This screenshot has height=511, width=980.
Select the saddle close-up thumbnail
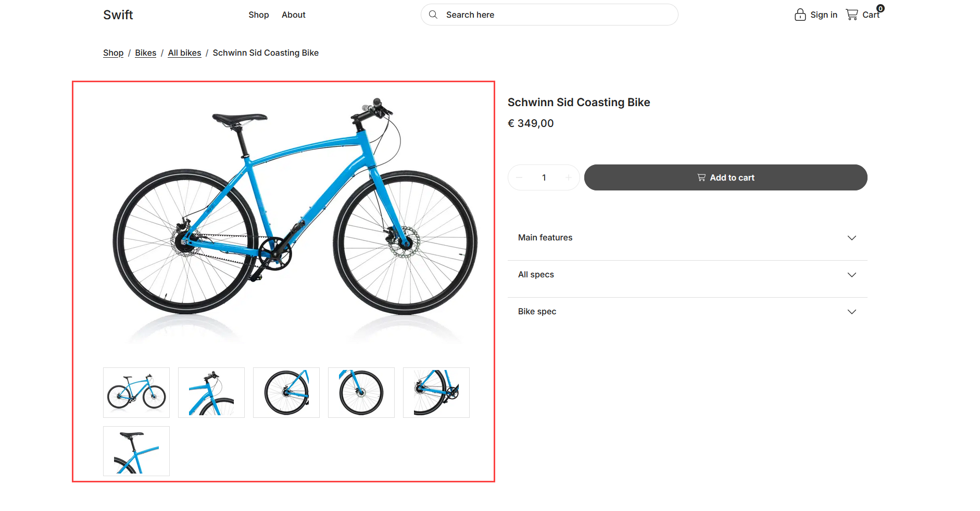[x=136, y=451]
